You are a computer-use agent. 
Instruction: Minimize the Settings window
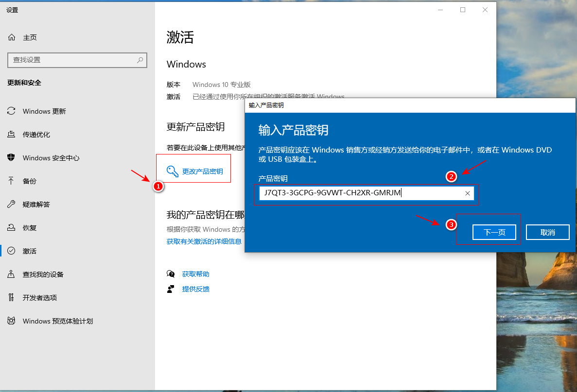(440, 10)
